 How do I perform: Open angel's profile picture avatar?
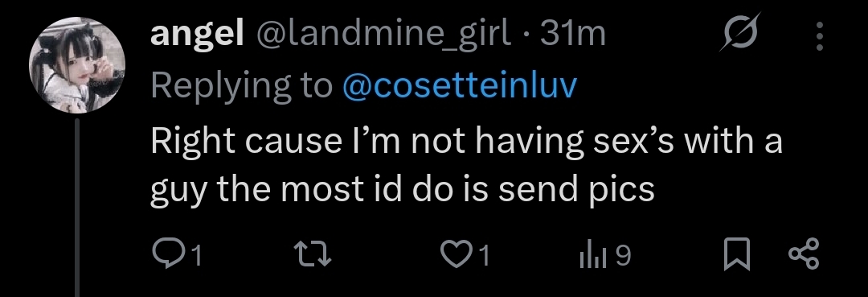pyautogui.click(x=77, y=65)
